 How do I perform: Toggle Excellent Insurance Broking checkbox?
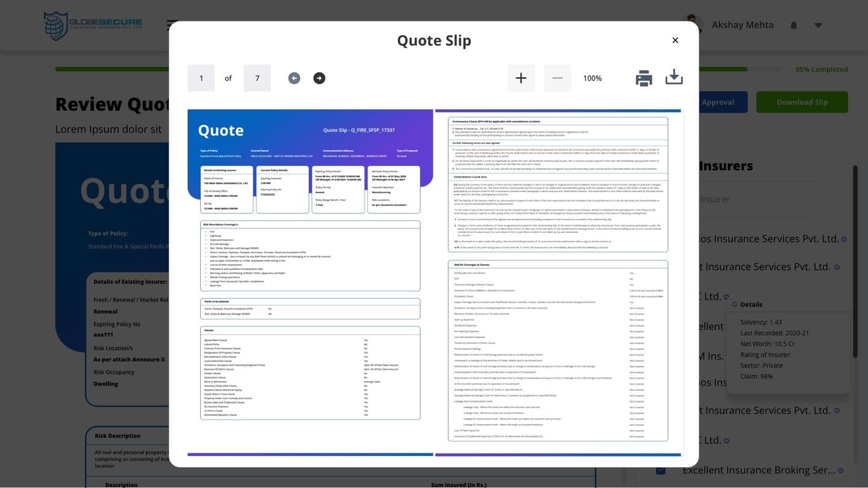pos(661,470)
